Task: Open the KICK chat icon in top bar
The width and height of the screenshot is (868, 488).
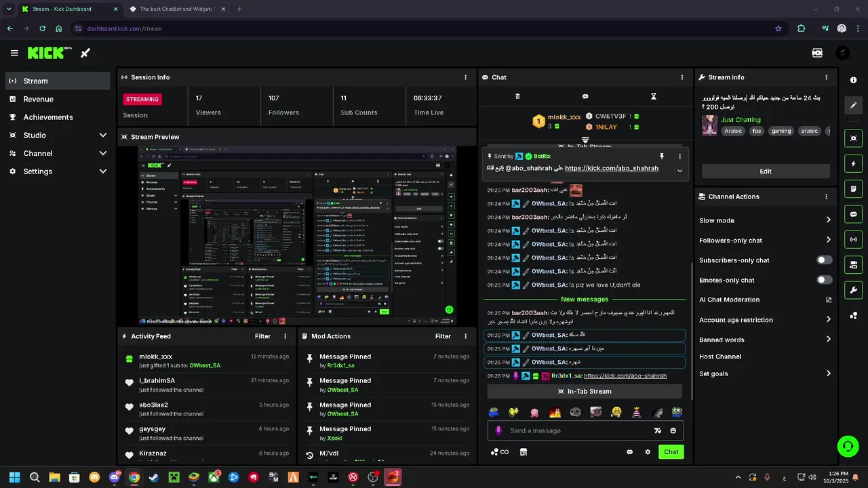Action: click(x=817, y=53)
